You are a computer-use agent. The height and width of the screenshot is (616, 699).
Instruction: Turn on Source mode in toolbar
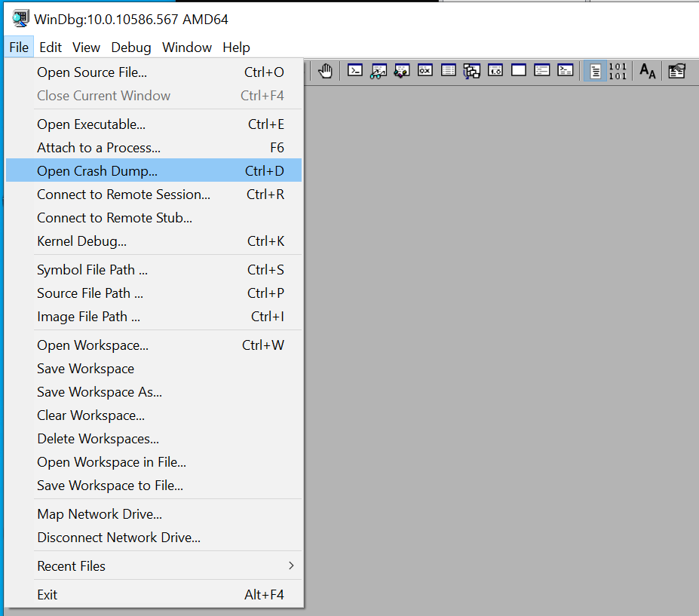pos(595,71)
